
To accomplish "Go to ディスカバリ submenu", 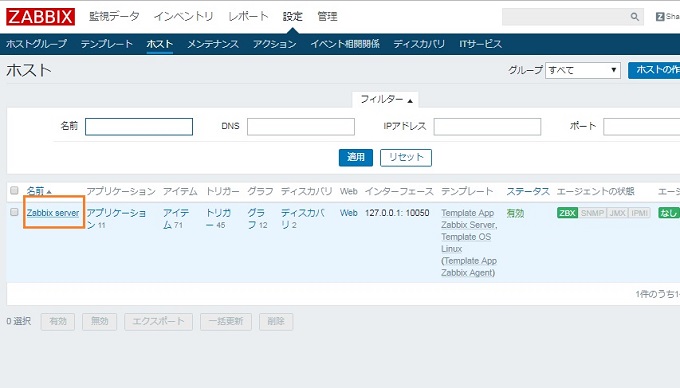I will (419, 44).
